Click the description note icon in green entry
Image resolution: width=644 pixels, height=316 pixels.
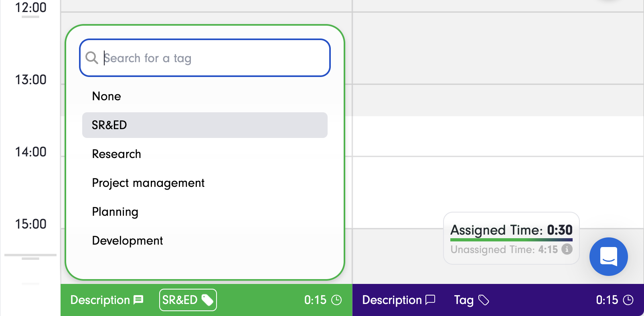tap(138, 300)
